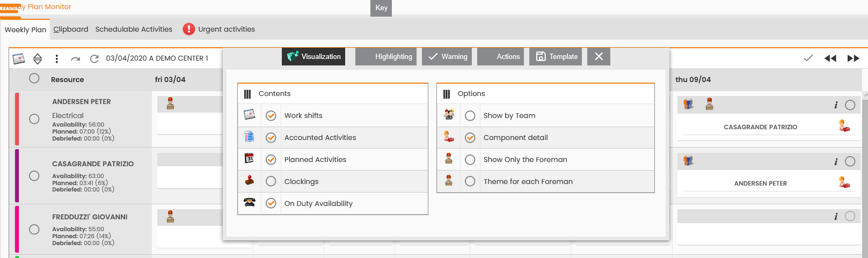
Task: Click the FREDDUZZI' GIOVANNI pink color bar
Action: [17, 229]
